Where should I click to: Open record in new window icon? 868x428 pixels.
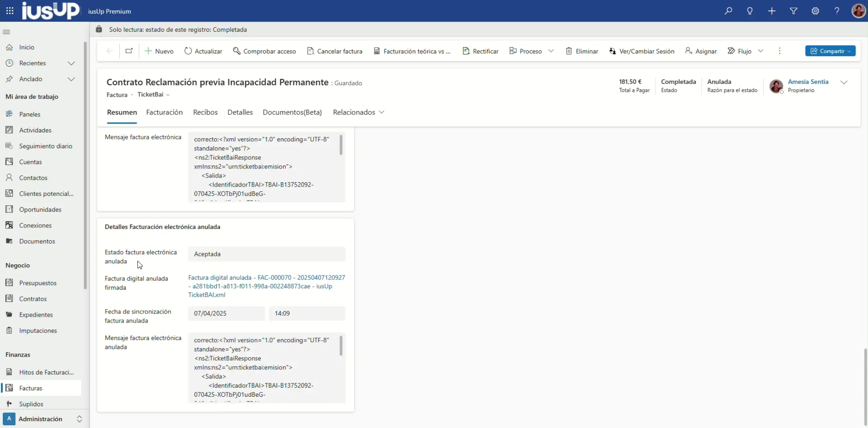coord(129,51)
